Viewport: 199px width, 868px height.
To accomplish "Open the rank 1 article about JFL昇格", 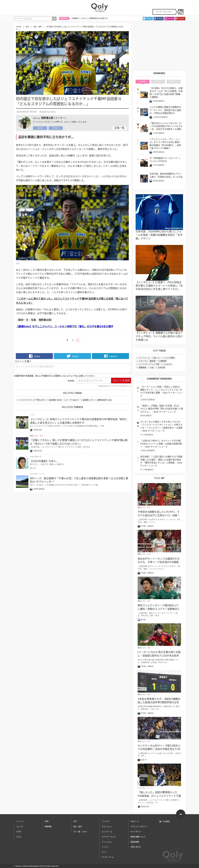I will (166, 92).
